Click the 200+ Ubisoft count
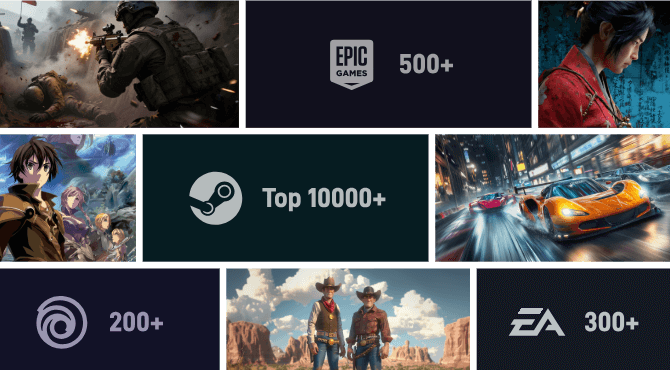This screenshot has height=370, width=670. coord(136,322)
